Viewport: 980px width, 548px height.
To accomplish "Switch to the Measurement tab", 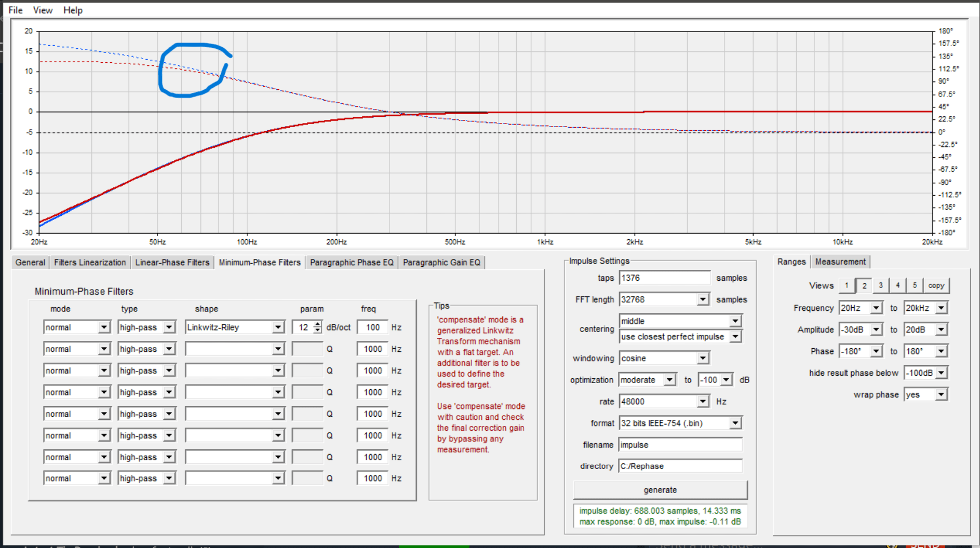I will 840,262.
